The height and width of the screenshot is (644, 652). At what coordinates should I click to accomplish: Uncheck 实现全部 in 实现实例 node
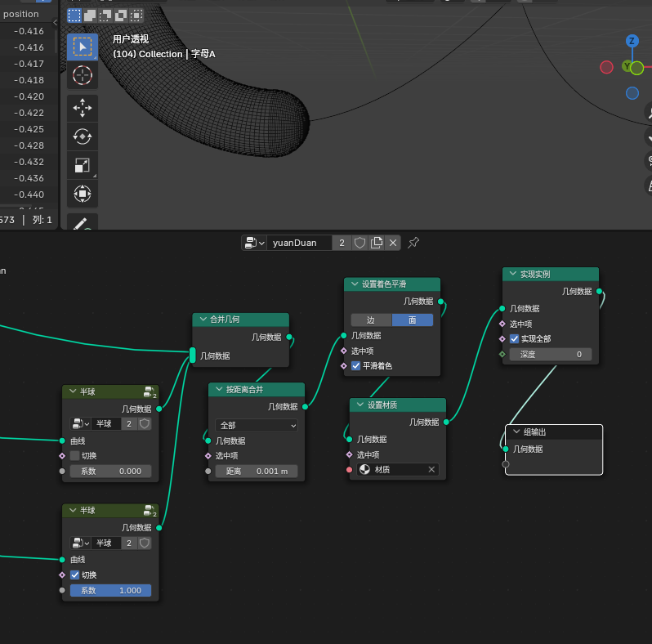[x=515, y=338]
